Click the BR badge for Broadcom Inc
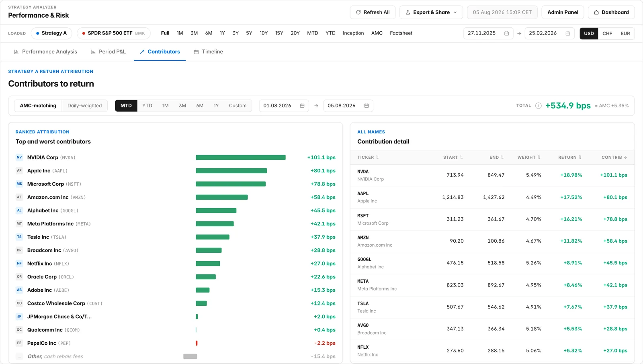Screen dimensions: 643x364 tap(19, 250)
